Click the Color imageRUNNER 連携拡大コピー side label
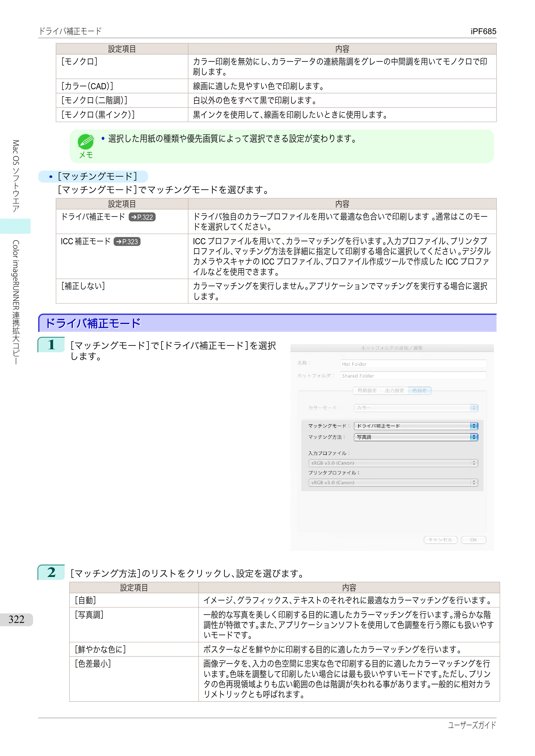This screenshot has width=535, height=756. tap(16, 302)
